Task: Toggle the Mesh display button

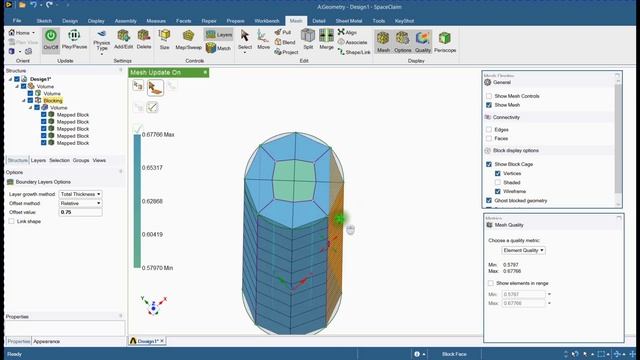Action: 383,42
